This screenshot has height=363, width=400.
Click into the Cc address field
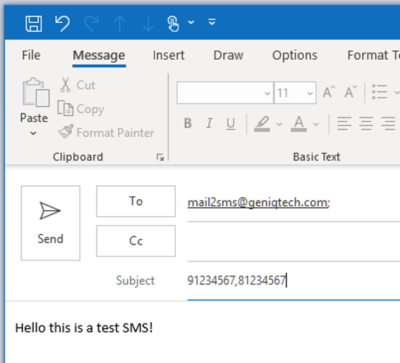pyautogui.click(x=293, y=242)
